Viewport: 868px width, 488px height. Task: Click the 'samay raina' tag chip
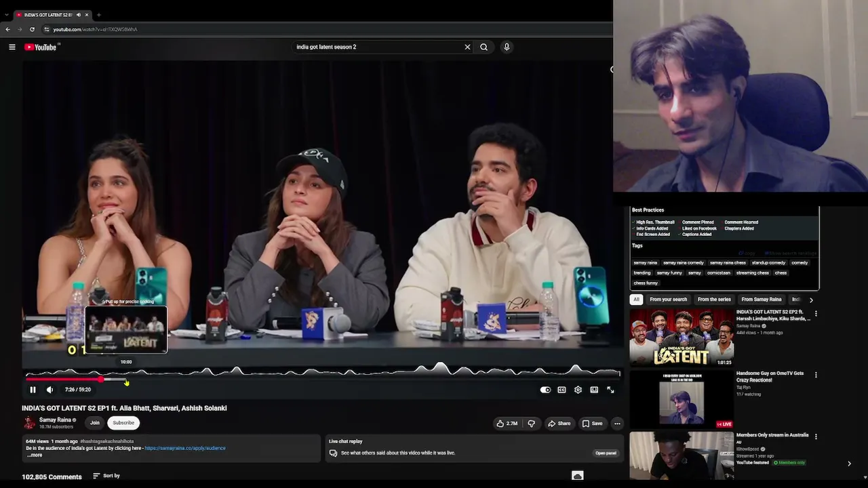pyautogui.click(x=646, y=263)
